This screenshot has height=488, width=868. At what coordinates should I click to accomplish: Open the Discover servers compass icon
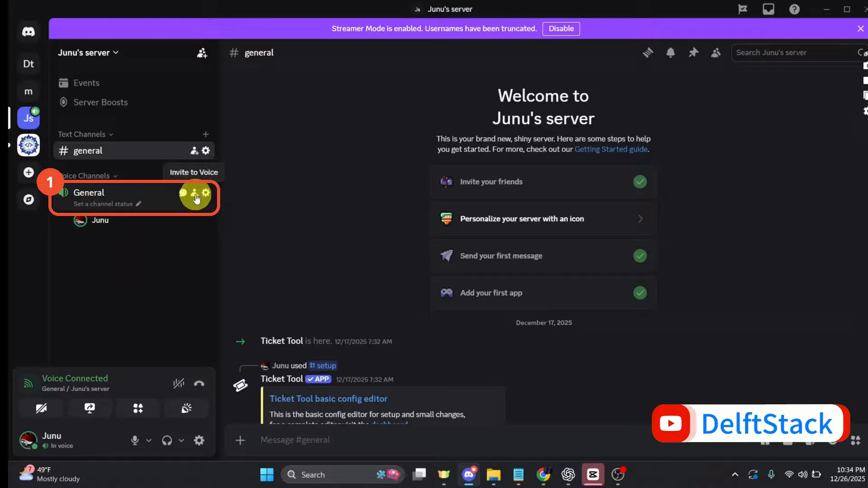point(28,200)
